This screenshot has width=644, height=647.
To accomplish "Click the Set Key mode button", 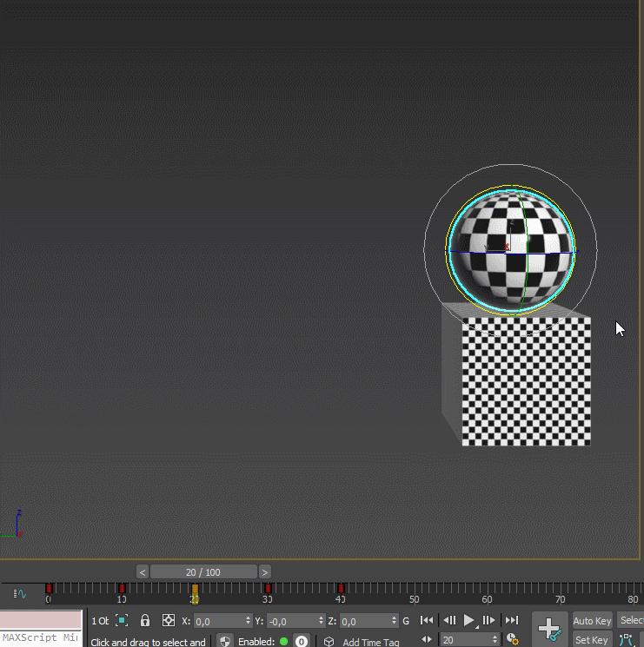I will (x=592, y=640).
